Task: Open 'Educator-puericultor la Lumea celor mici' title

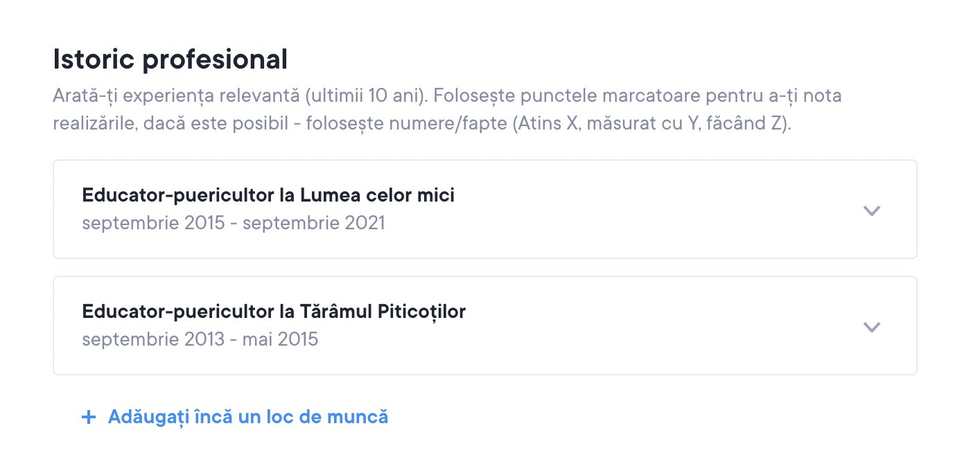Action: click(x=268, y=196)
